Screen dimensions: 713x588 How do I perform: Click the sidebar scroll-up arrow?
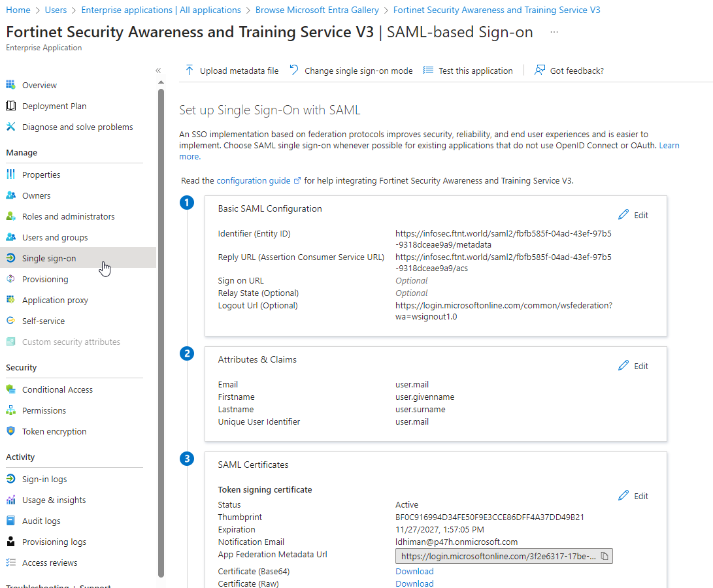(161, 82)
